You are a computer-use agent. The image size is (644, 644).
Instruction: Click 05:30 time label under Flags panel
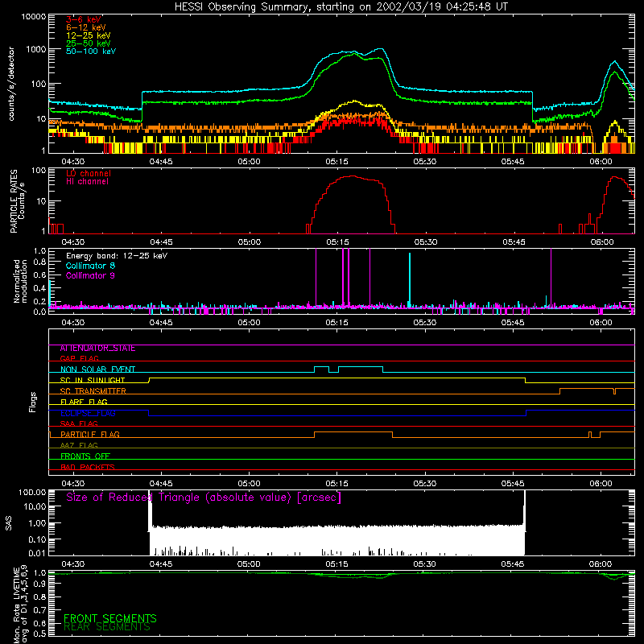[425, 484]
